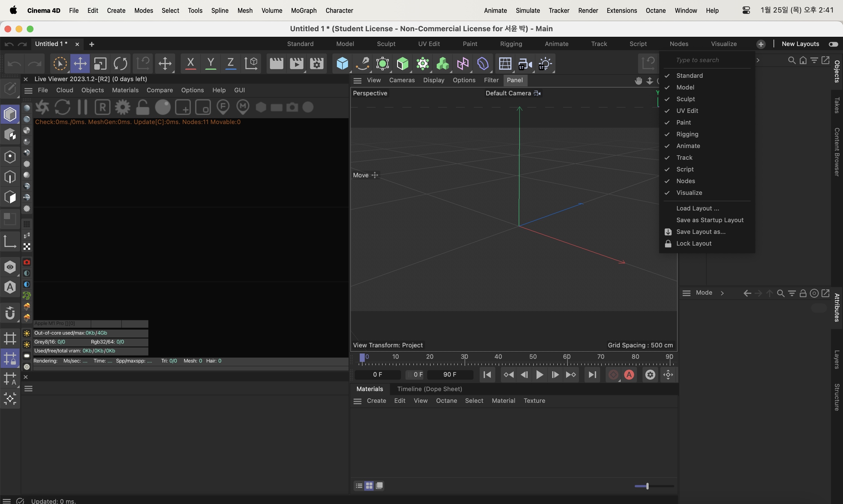The image size is (843, 504).
Task: Click the Rotate tool icon
Action: click(120, 64)
